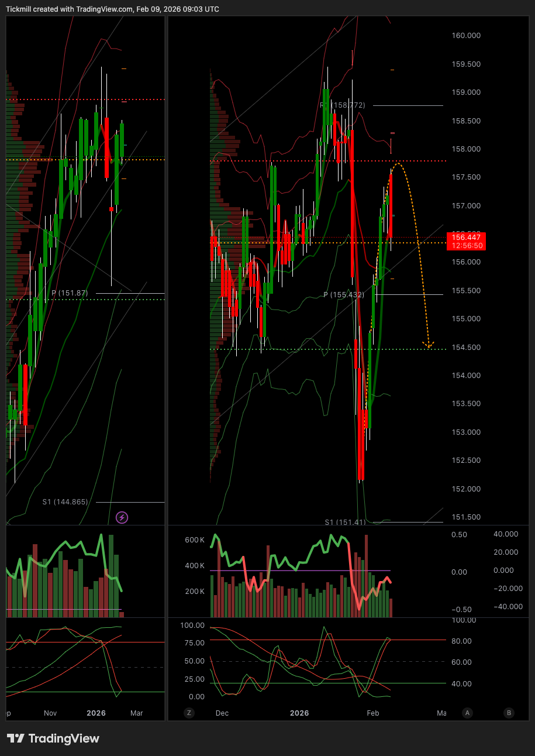Click the TradingView logo in the footer
The width and height of the screenshot is (535, 756).
click(53, 738)
